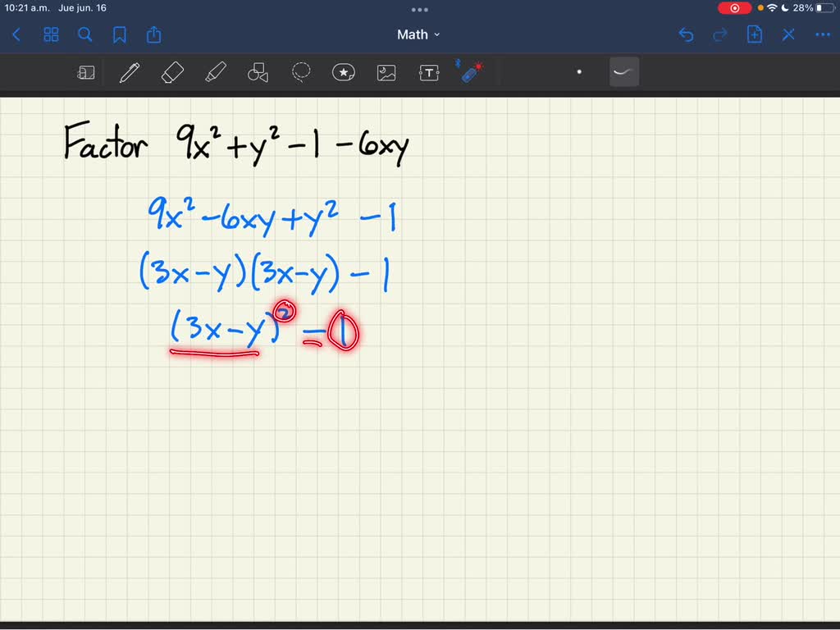Undo the last stroke
The width and height of the screenshot is (840, 630).
point(686,34)
